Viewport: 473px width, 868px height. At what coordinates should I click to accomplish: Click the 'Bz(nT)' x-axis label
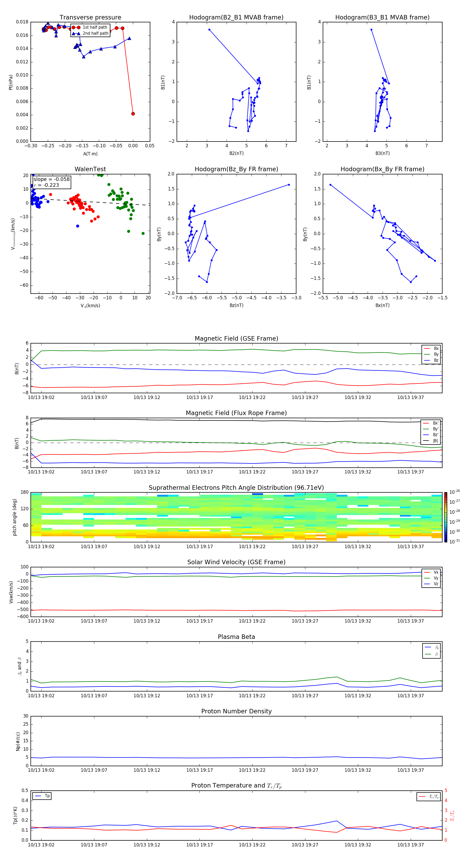coord(236,305)
